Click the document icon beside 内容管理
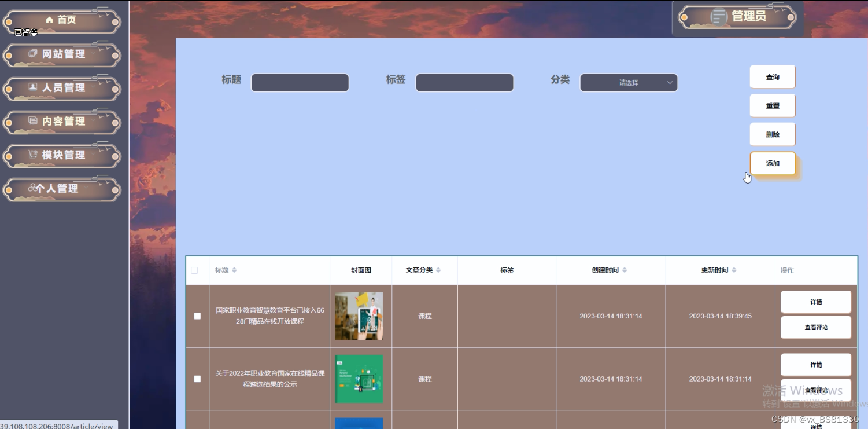 click(x=33, y=121)
